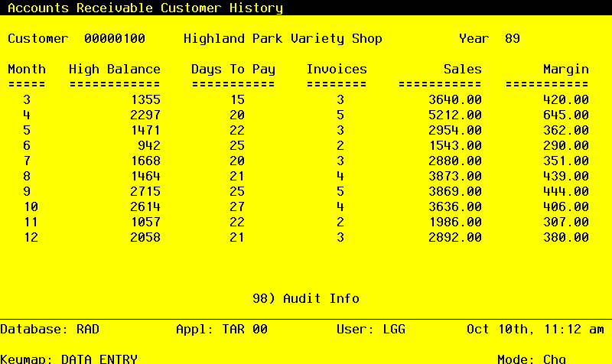
Task: Select margin value 380.00
Action: point(566,237)
